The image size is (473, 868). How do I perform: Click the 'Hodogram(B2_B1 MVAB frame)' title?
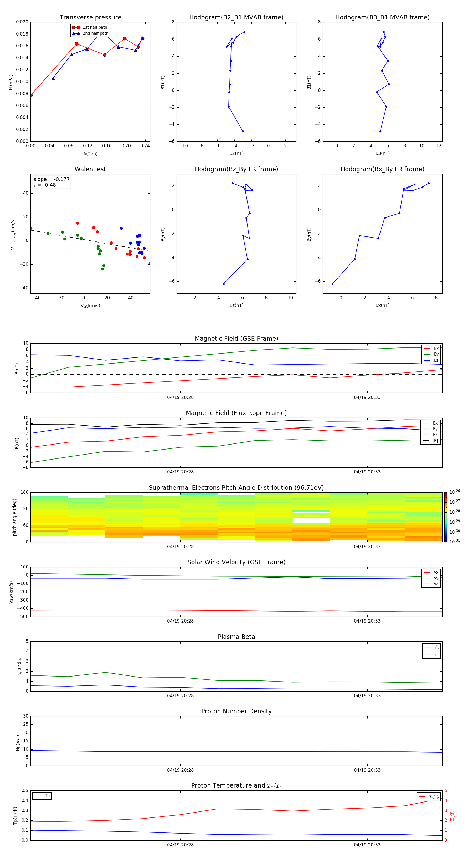click(236, 18)
